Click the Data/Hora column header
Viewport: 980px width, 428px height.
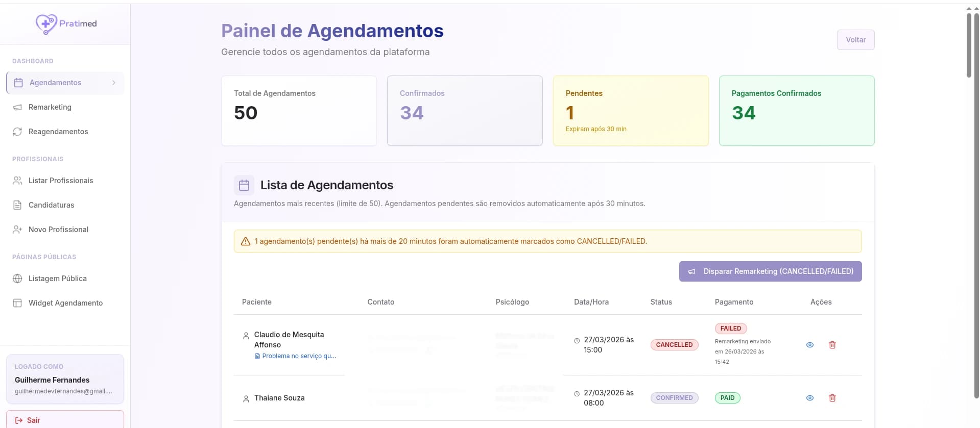tap(591, 302)
